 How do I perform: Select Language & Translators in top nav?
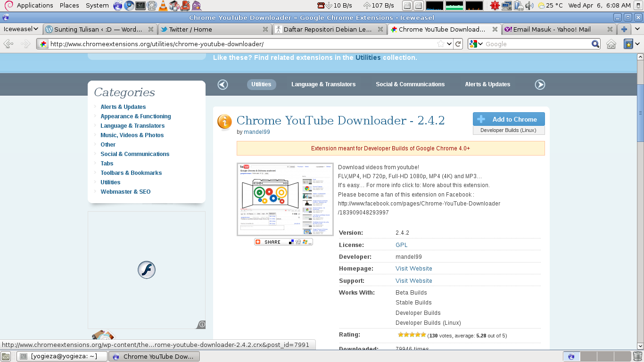[x=323, y=84]
